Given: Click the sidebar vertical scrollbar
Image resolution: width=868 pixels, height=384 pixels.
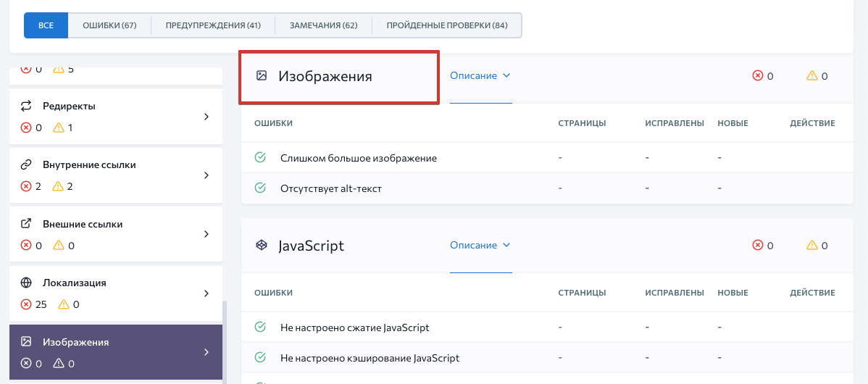Looking at the screenshot, I should (x=224, y=341).
